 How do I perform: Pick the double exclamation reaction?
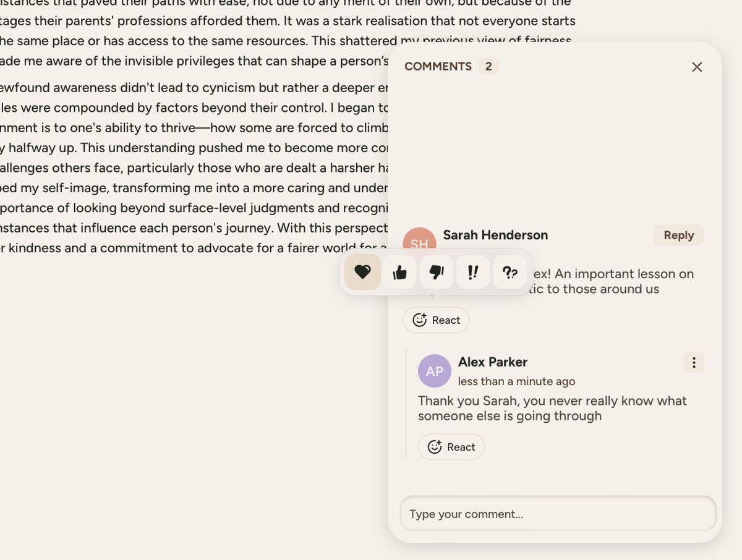473,272
